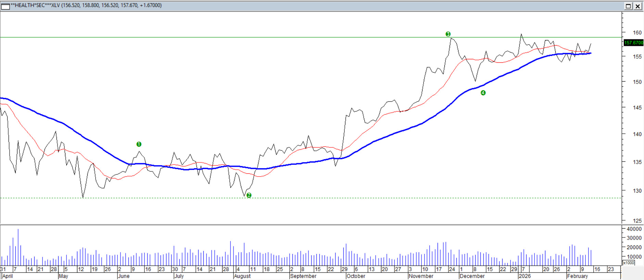
Task: Click the x1000 volume scale label
Action: point(629,263)
